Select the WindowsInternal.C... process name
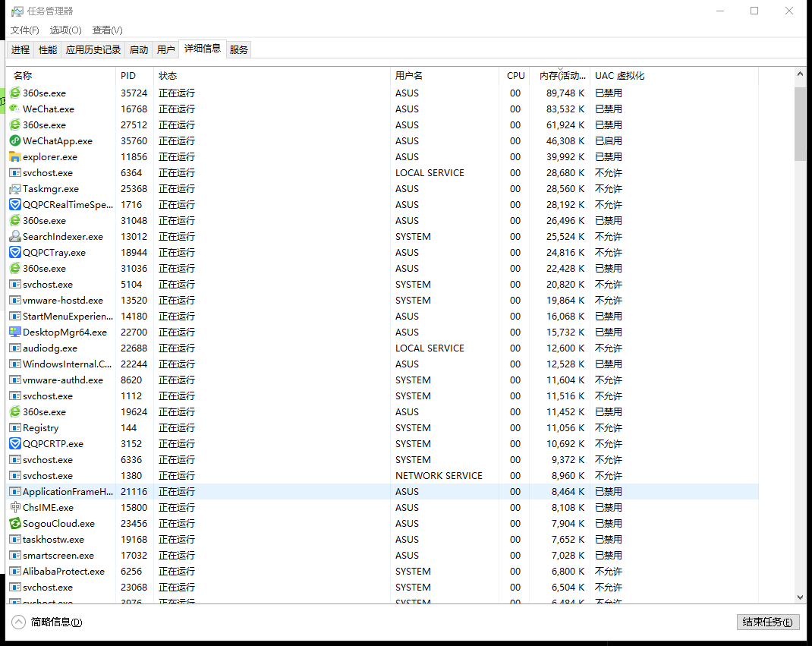 (x=67, y=364)
